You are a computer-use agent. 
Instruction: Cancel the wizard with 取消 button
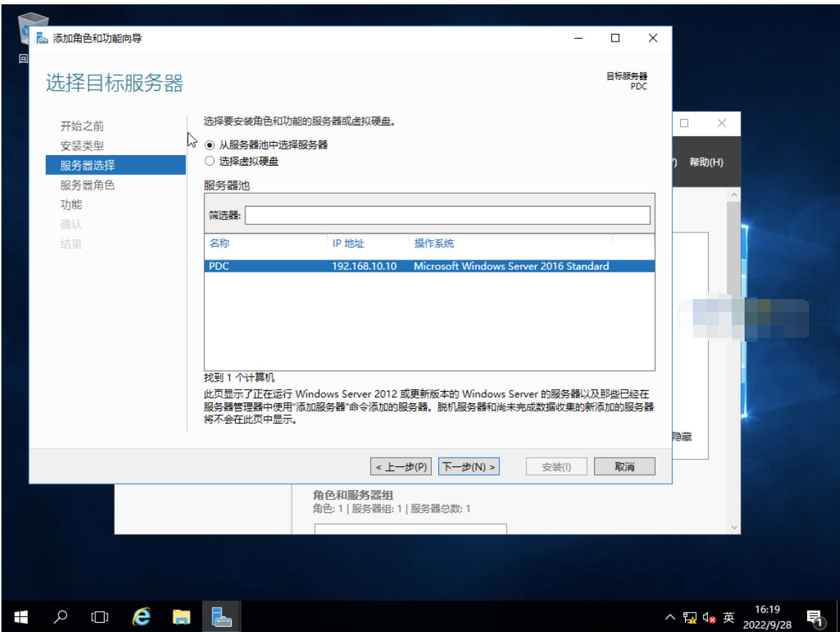point(625,466)
